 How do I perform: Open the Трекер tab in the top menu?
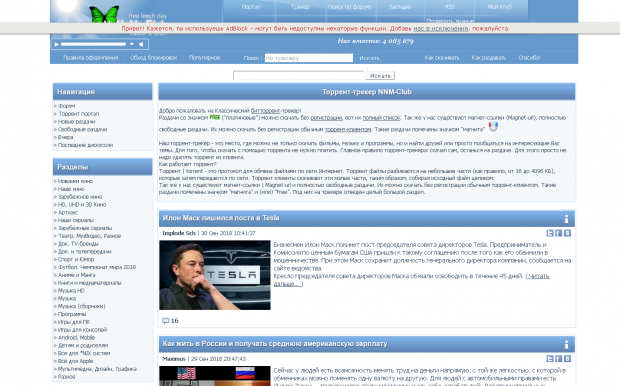[x=300, y=7]
